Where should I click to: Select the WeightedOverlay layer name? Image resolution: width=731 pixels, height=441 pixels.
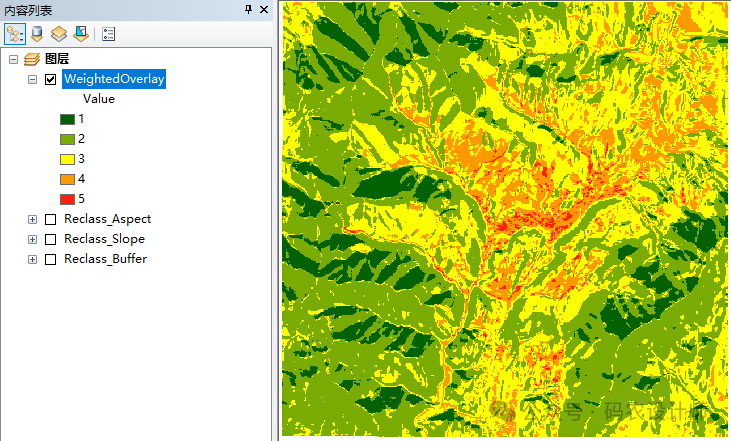click(114, 80)
